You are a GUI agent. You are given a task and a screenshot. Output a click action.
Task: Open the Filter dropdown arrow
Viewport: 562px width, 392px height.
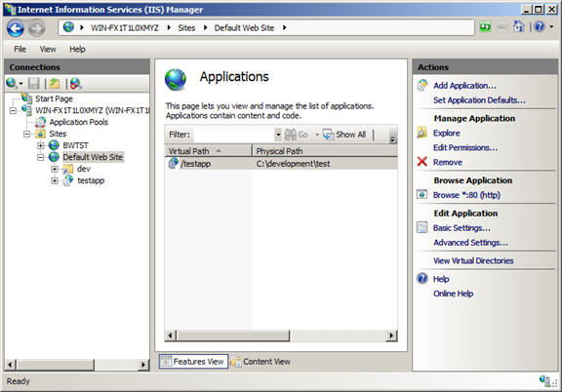278,135
